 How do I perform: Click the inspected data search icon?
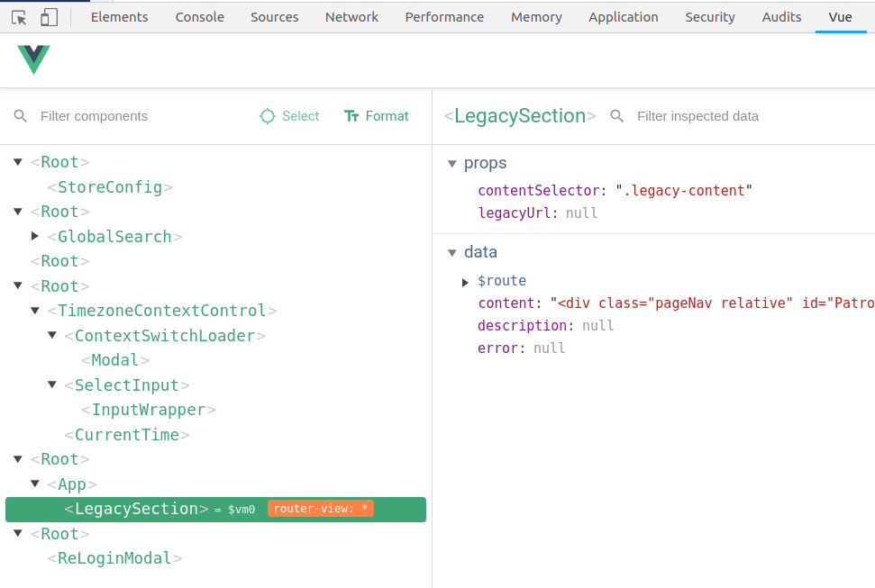coord(616,116)
